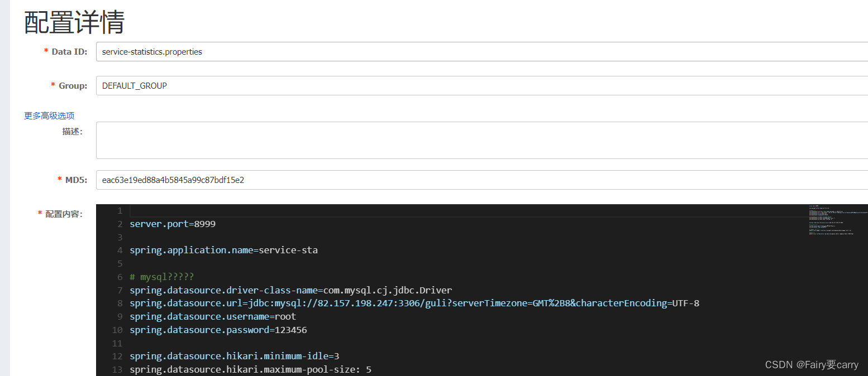
Task: Click the # mysql comment line
Action: pos(161,277)
